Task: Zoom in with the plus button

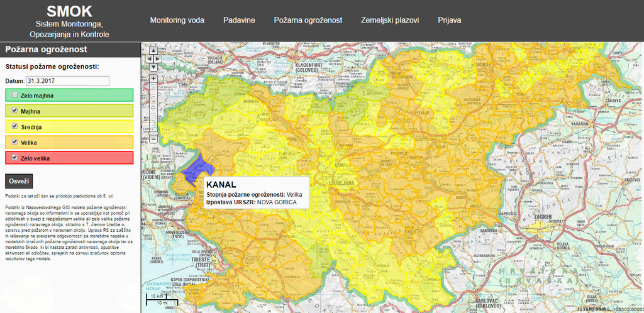Action: click(153, 79)
